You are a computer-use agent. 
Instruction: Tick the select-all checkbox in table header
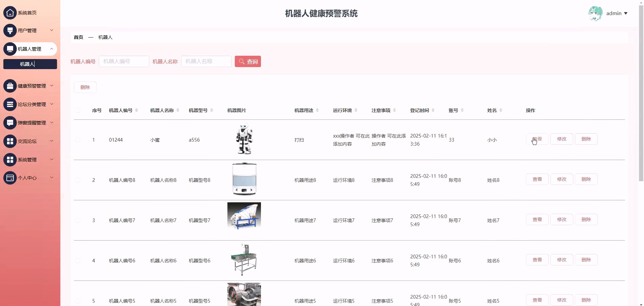(78, 110)
